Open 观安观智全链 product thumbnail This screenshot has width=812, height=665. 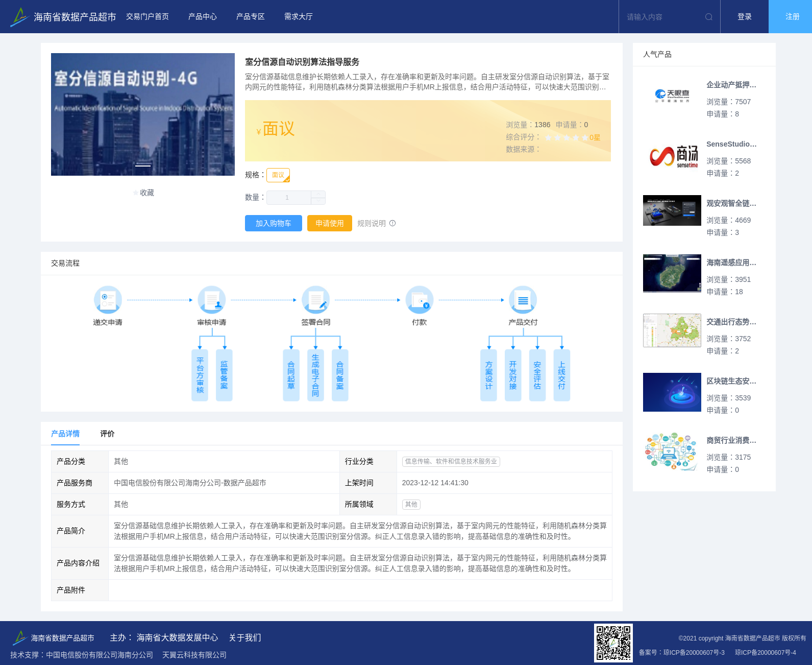(x=672, y=210)
